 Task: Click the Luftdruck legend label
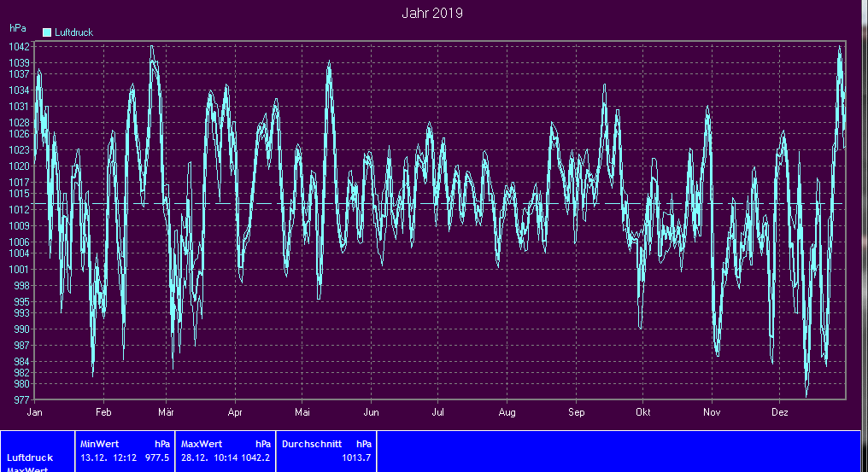[73, 32]
